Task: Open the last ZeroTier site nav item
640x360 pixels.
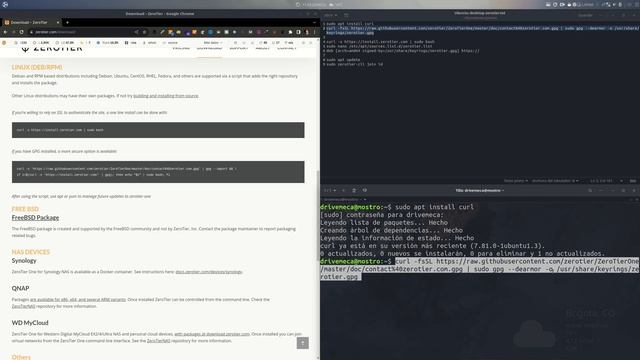Action: [x=287, y=48]
